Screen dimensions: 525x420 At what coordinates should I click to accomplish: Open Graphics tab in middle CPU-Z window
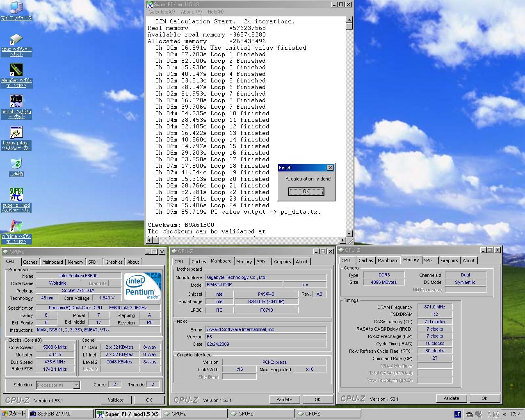point(282,262)
